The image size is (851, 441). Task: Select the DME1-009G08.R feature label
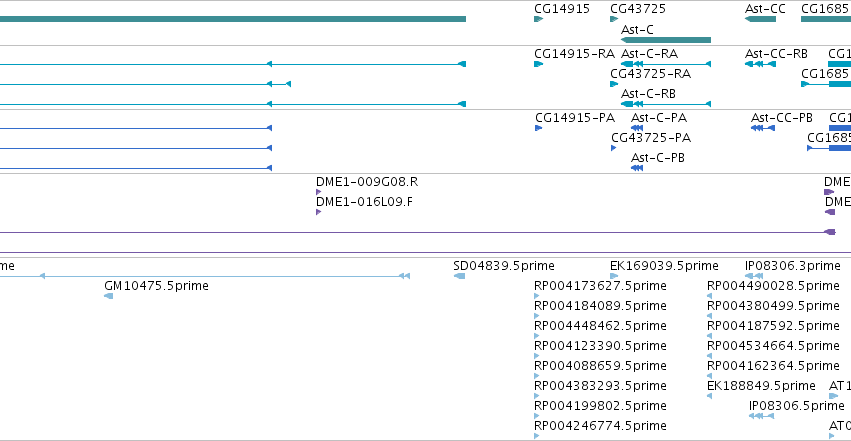pos(367,182)
